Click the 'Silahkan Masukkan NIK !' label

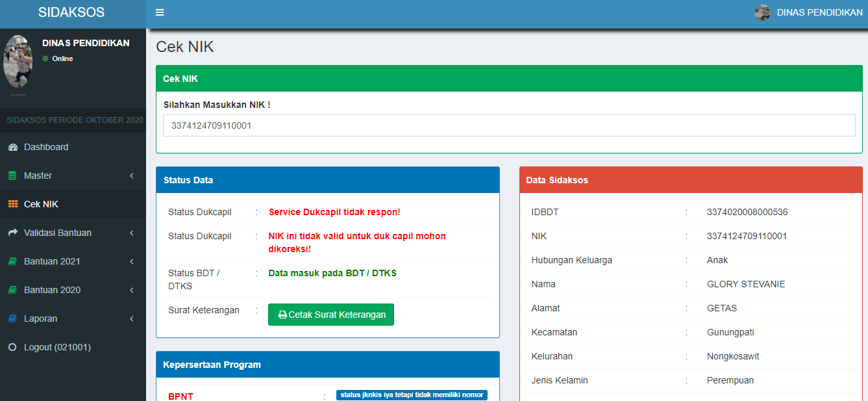pos(217,104)
